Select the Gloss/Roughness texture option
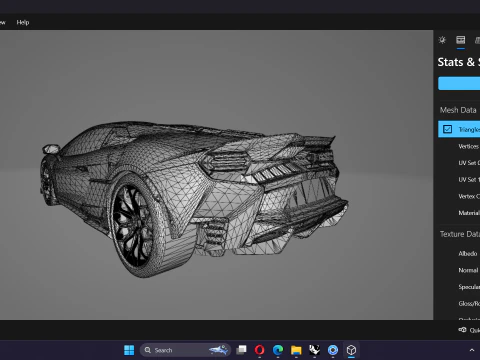Image resolution: width=480 pixels, height=360 pixels. (469, 304)
